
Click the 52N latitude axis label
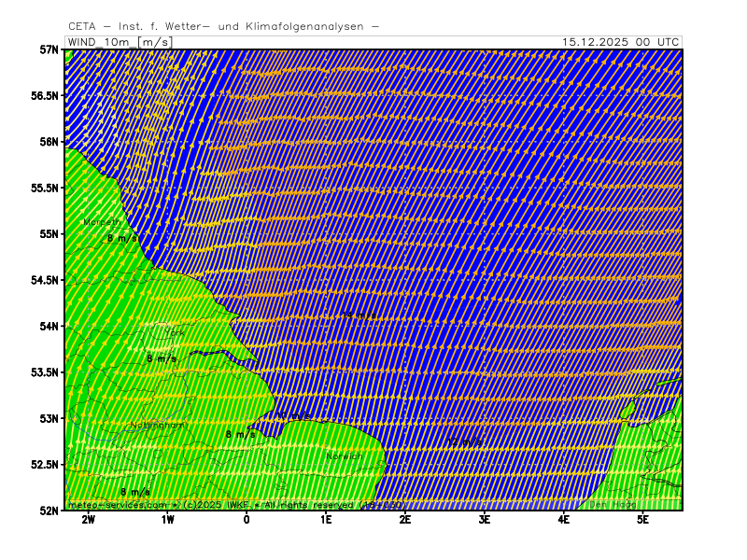coord(49,510)
